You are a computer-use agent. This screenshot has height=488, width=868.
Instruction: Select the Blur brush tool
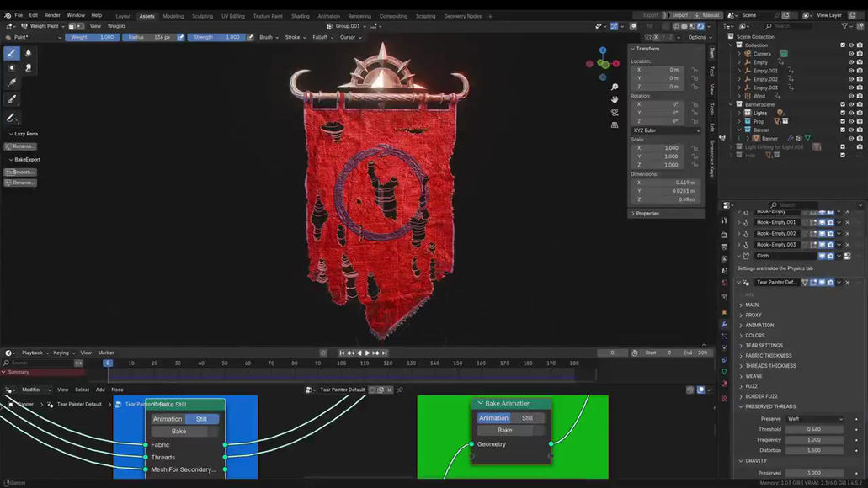coord(29,53)
